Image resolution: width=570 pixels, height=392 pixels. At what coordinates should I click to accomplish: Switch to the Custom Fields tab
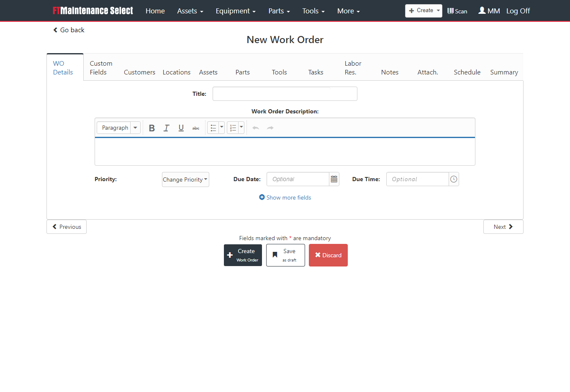[101, 67]
